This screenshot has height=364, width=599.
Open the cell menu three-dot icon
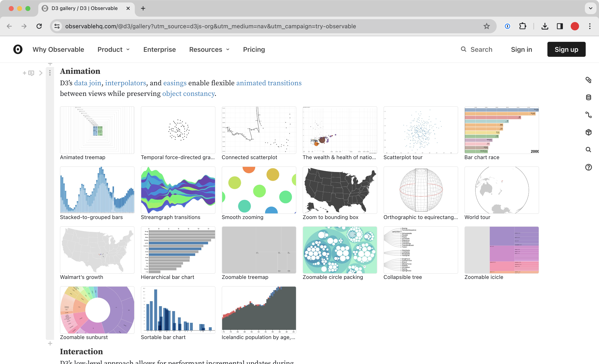50,73
